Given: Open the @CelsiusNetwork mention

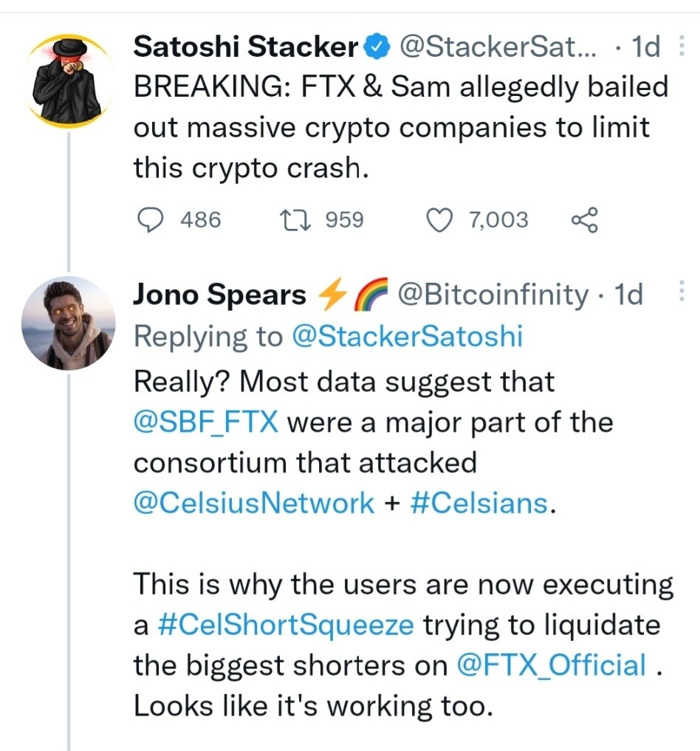Looking at the screenshot, I should (x=254, y=503).
